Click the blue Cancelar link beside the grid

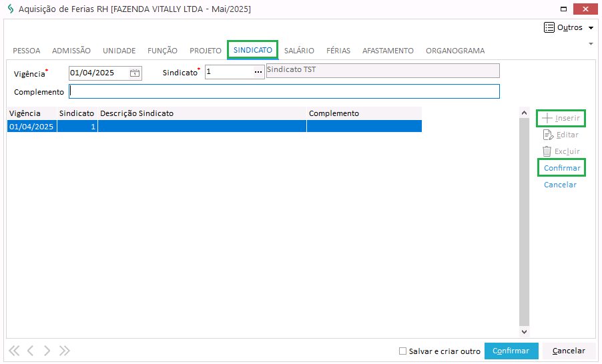(x=560, y=185)
